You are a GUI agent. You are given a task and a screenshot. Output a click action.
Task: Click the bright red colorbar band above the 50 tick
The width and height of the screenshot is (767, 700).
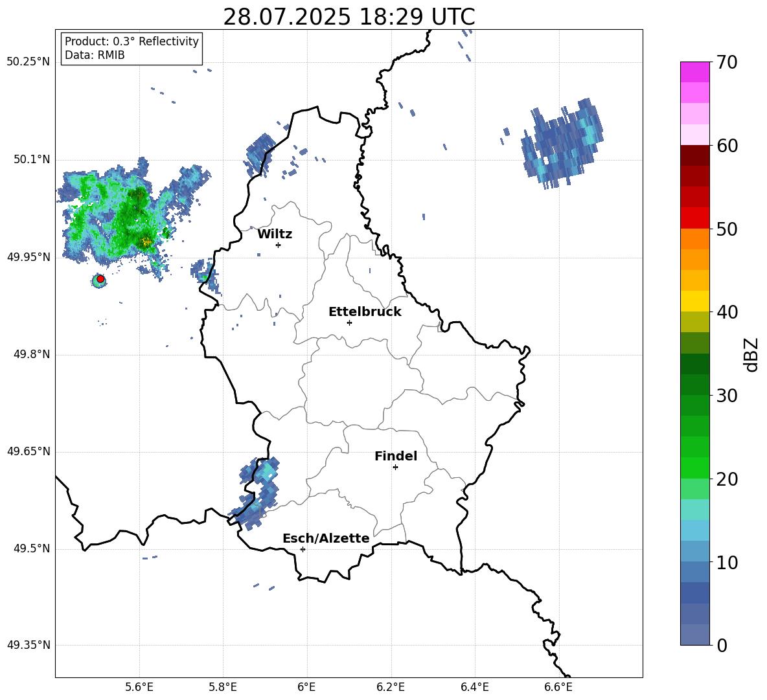[694, 218]
